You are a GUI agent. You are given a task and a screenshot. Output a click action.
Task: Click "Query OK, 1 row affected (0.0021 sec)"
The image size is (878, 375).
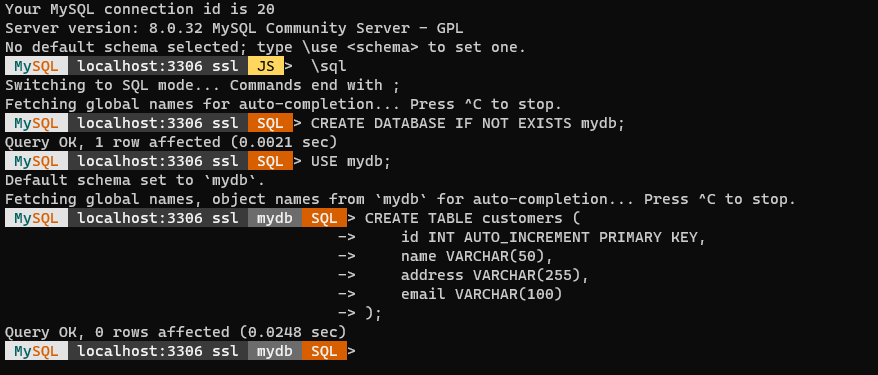pyautogui.click(x=171, y=142)
